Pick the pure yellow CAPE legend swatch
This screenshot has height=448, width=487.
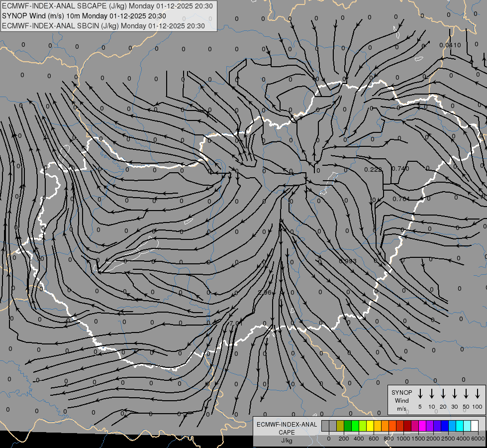(370, 426)
